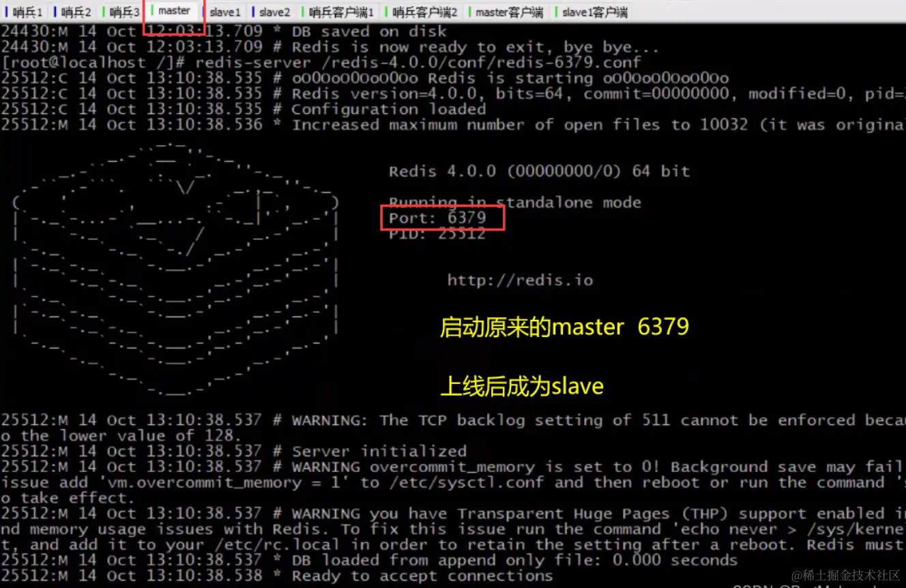Image resolution: width=906 pixels, height=588 pixels.
Task: Click the vm.overcommit_memory sysctl.conf line
Action: click(453, 482)
